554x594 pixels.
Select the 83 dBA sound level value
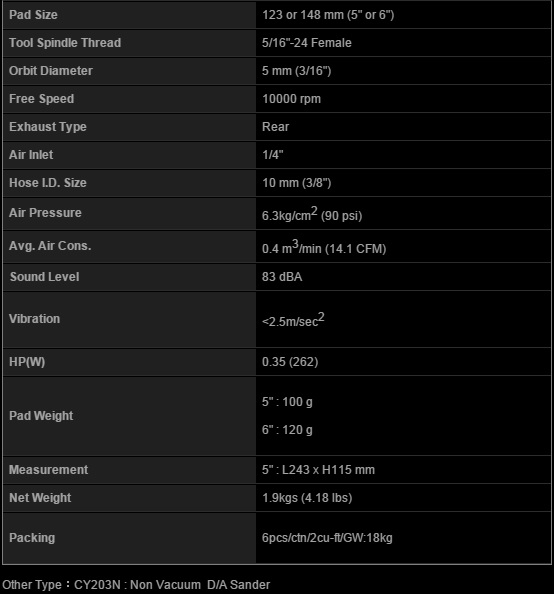tap(282, 277)
